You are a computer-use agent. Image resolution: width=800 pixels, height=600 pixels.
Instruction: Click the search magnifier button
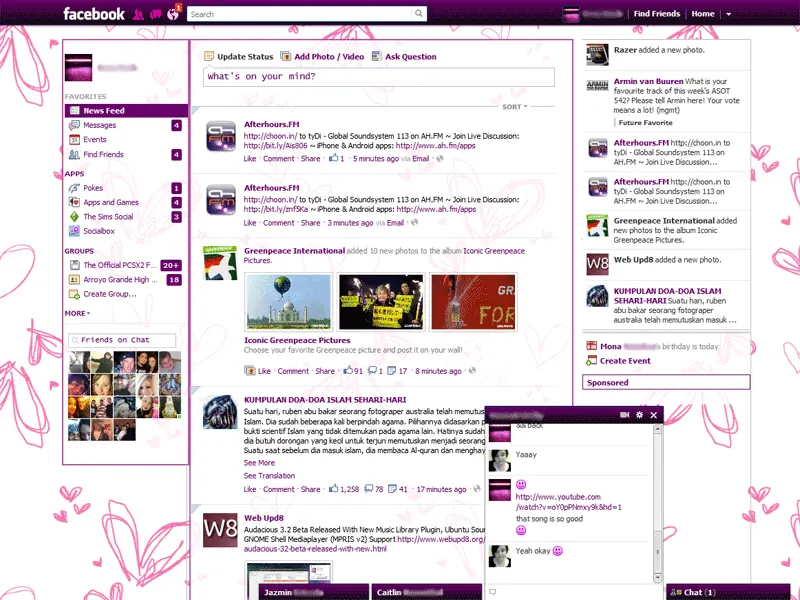(x=418, y=14)
